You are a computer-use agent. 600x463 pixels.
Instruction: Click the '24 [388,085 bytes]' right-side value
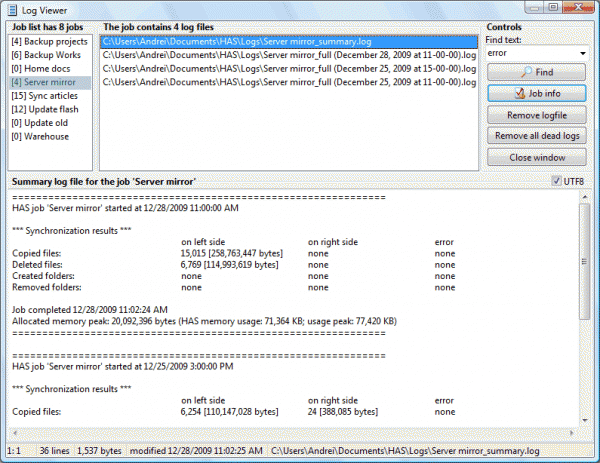point(342,412)
